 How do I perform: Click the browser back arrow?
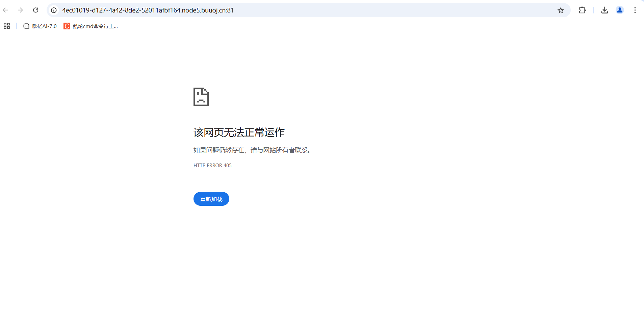[x=5, y=10]
